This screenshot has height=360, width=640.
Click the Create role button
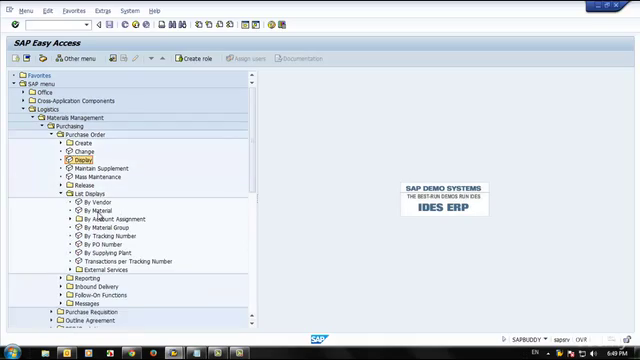tap(193, 58)
